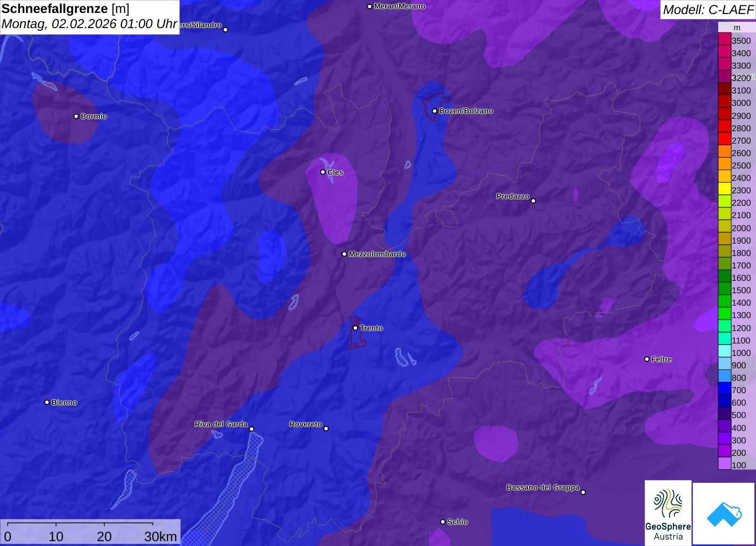Click the blue cloud-house logo icon
This screenshot has height=546, width=756.
click(724, 514)
